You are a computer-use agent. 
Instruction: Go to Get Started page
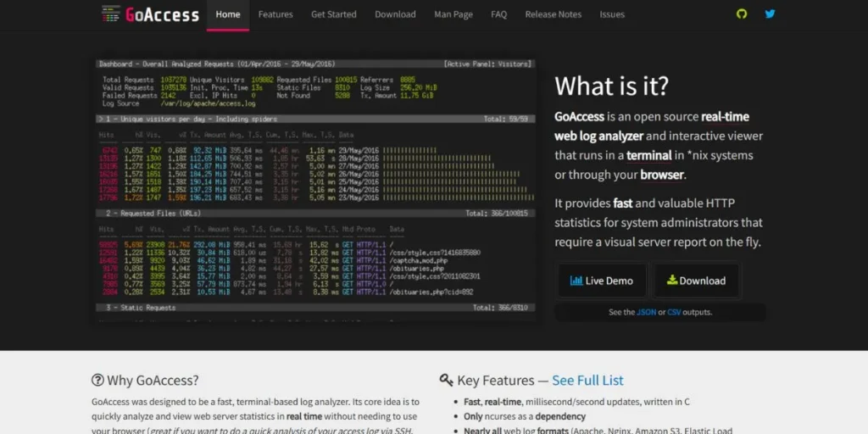point(334,14)
